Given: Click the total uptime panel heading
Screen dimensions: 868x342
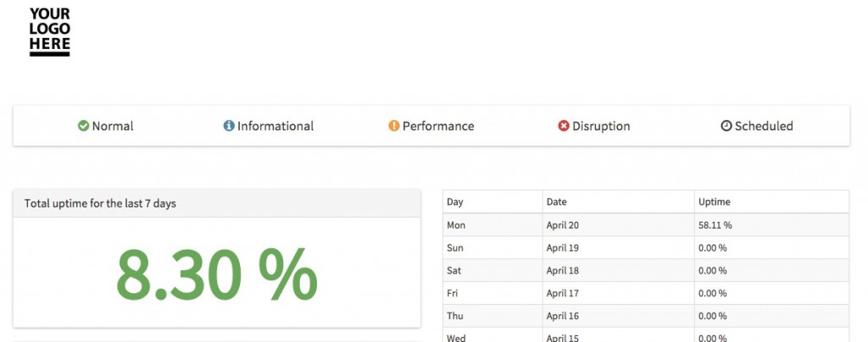Looking at the screenshot, I should pos(100,203).
